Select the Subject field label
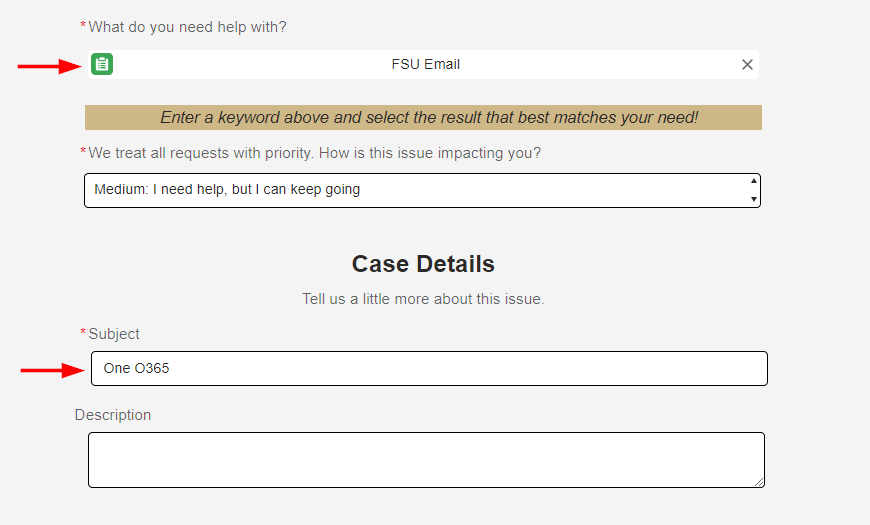The image size is (870, 525). pos(114,334)
